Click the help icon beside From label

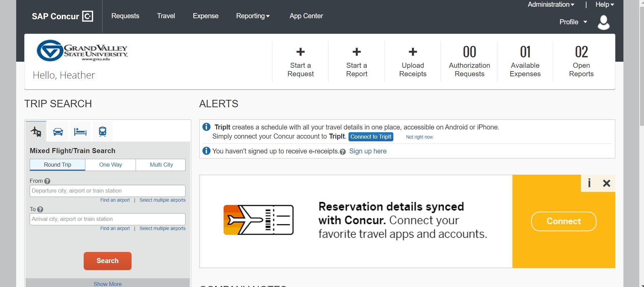click(x=47, y=181)
